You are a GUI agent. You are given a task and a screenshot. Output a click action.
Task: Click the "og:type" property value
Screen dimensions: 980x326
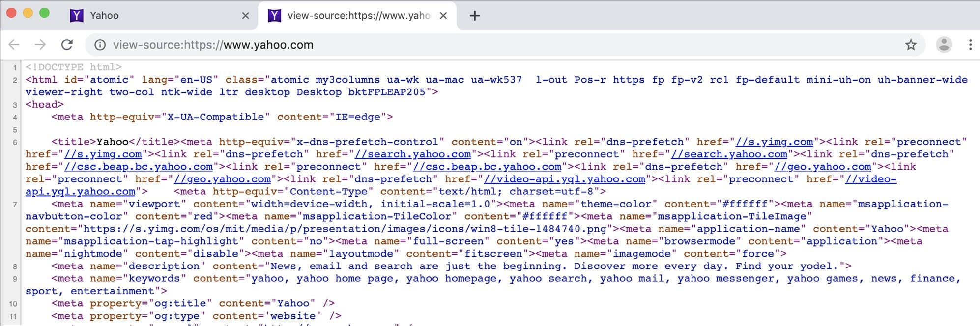[177, 316]
